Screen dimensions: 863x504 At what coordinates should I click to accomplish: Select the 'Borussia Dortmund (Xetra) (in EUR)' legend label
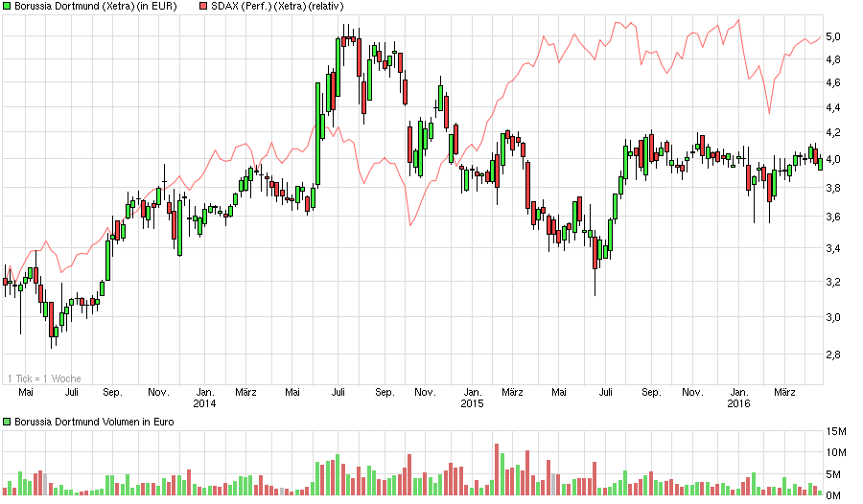point(96,6)
